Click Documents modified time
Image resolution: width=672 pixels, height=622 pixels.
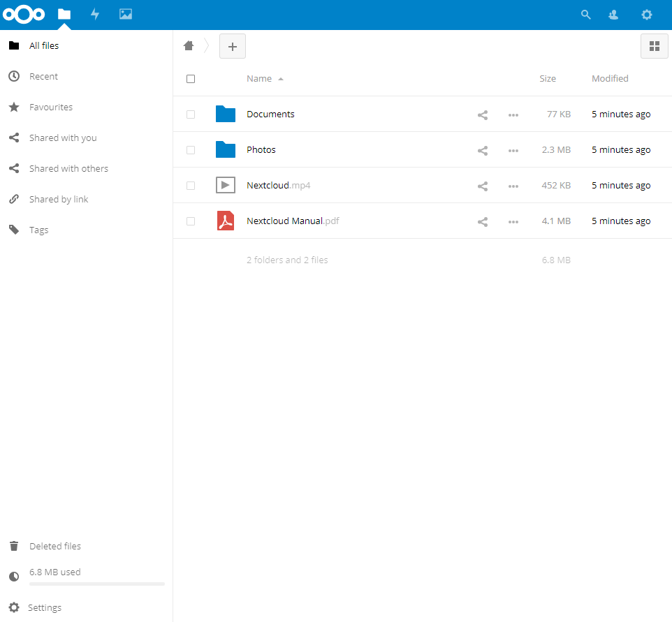(x=621, y=114)
